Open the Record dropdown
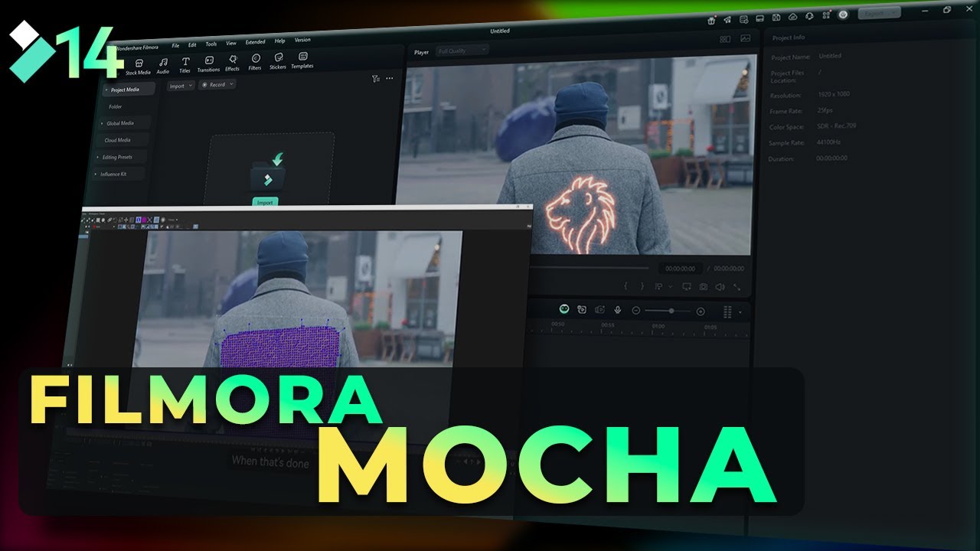The height and width of the screenshot is (551, 980). point(217,84)
